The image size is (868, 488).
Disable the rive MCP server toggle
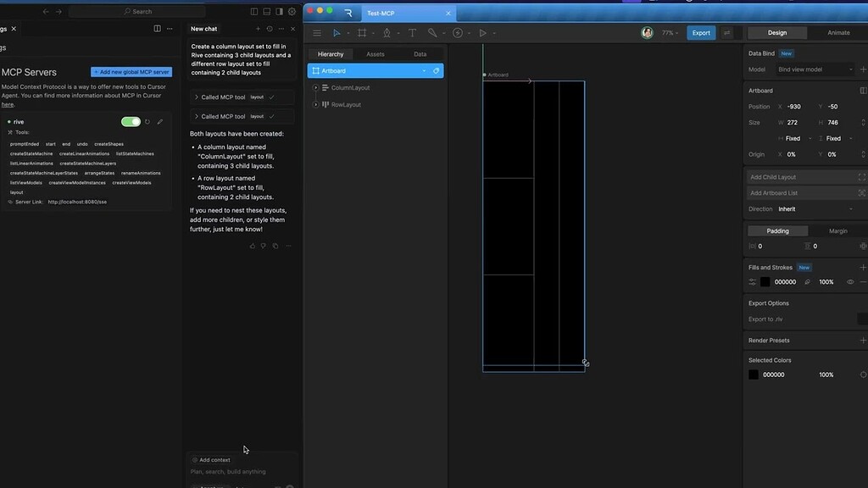130,121
